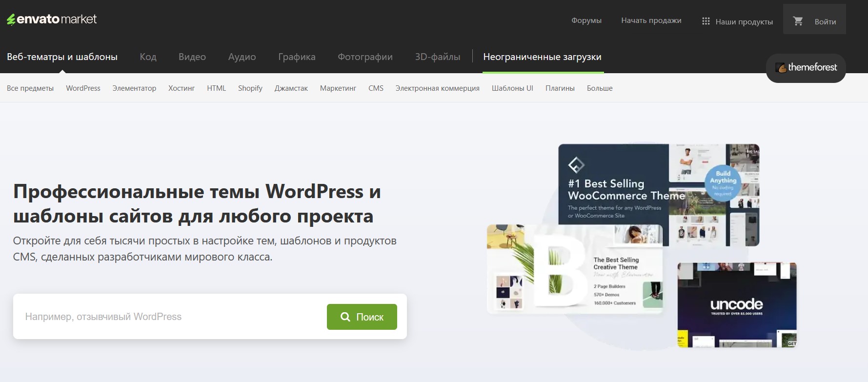Open the Плагины category

pyautogui.click(x=560, y=88)
